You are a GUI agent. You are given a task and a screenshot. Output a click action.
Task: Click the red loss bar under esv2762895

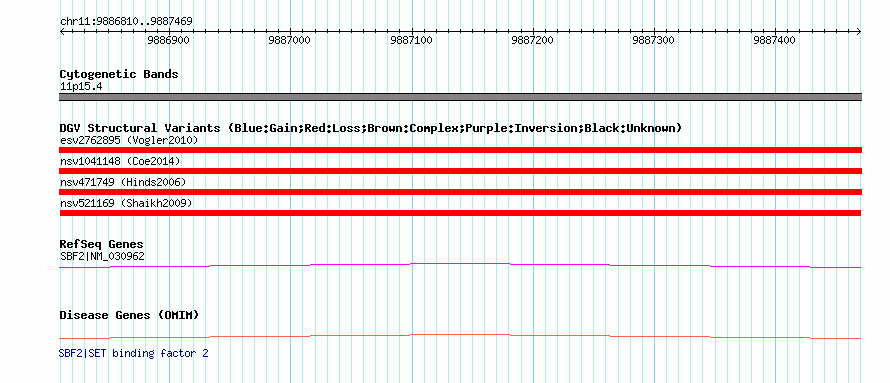point(460,150)
